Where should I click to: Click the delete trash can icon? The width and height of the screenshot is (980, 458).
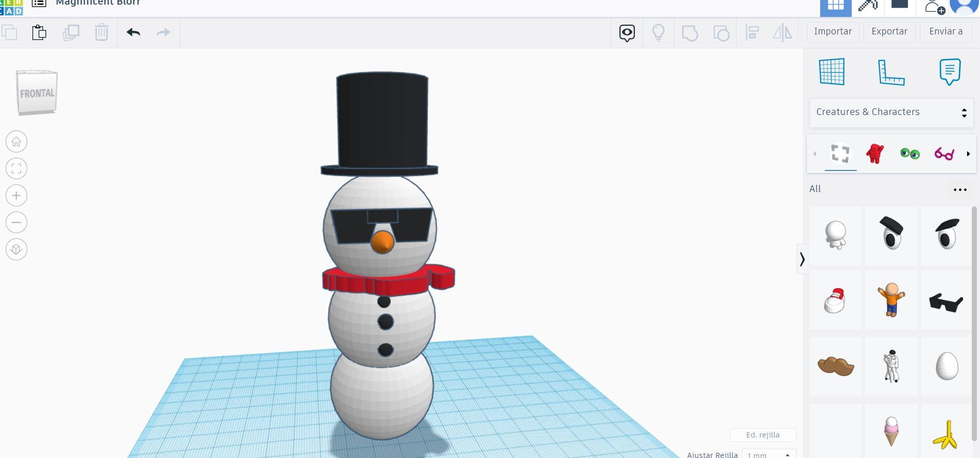tap(102, 33)
